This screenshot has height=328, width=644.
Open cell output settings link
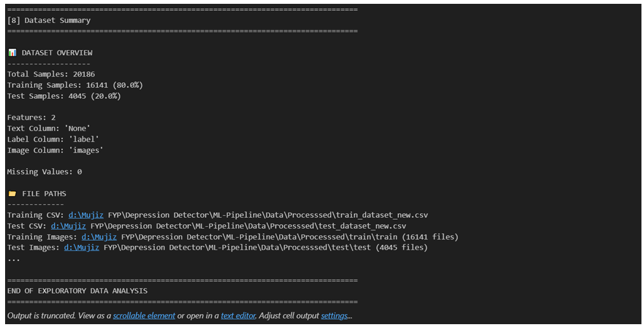(x=334, y=316)
